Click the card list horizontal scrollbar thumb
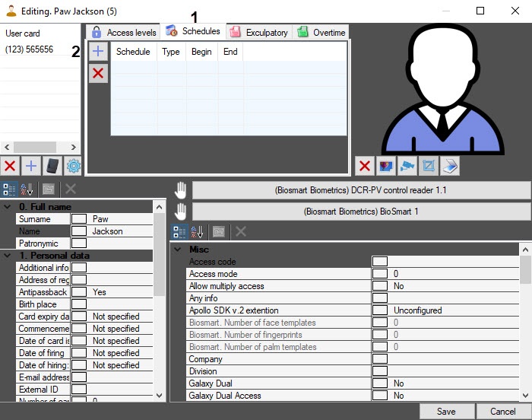This screenshot has height=420, width=532. point(35,147)
